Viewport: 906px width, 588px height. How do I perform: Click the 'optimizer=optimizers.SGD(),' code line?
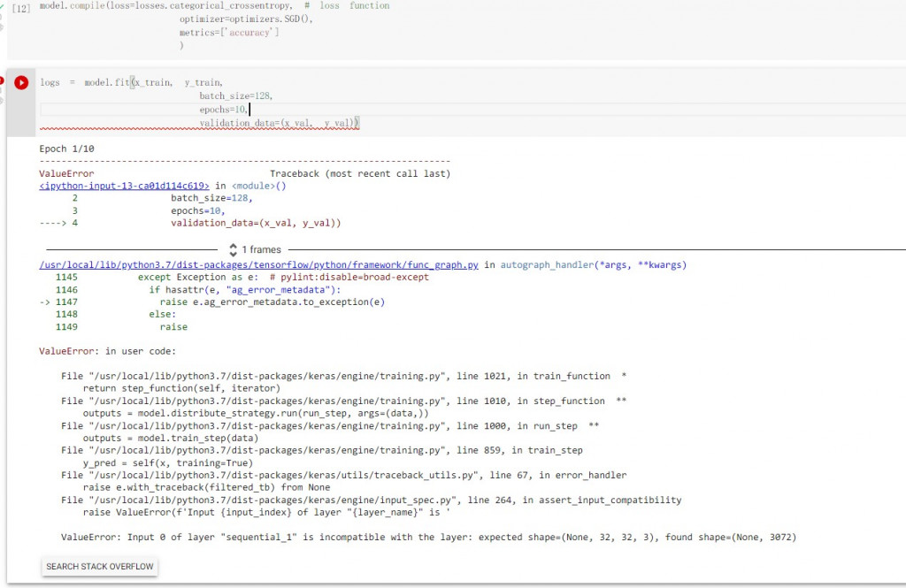(x=246, y=19)
